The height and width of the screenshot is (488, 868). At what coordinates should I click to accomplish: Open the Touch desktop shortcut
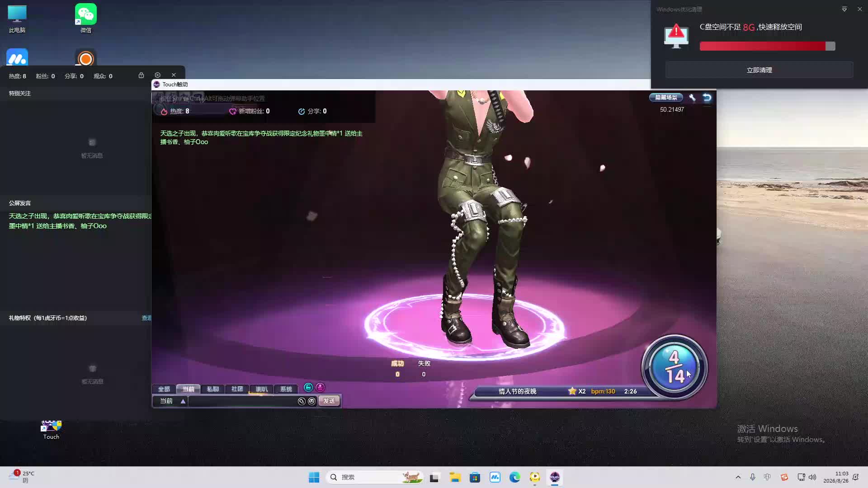click(x=51, y=429)
